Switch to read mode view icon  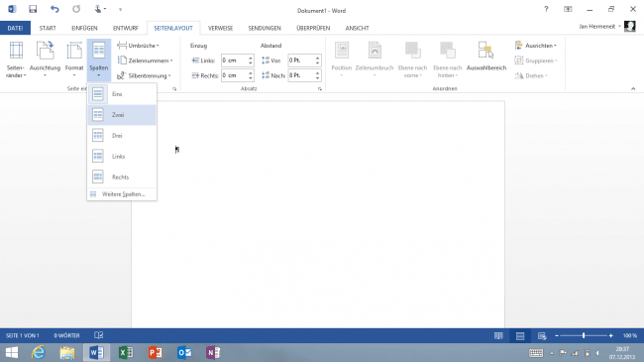pyautogui.click(x=498, y=335)
